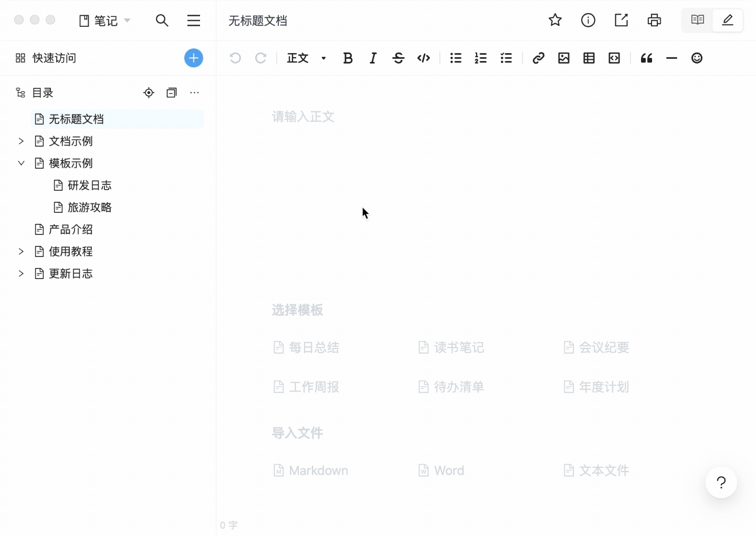
Task: Click into the 请输入正文 body area
Action: [303, 117]
